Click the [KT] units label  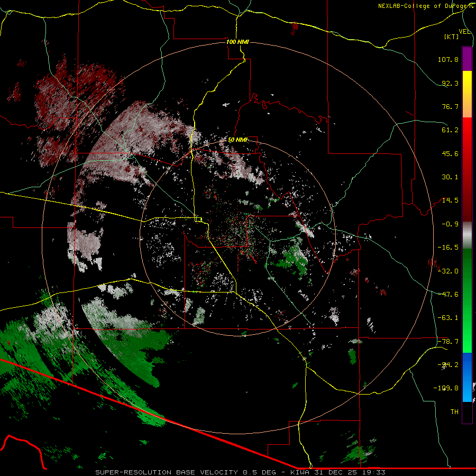(x=452, y=36)
